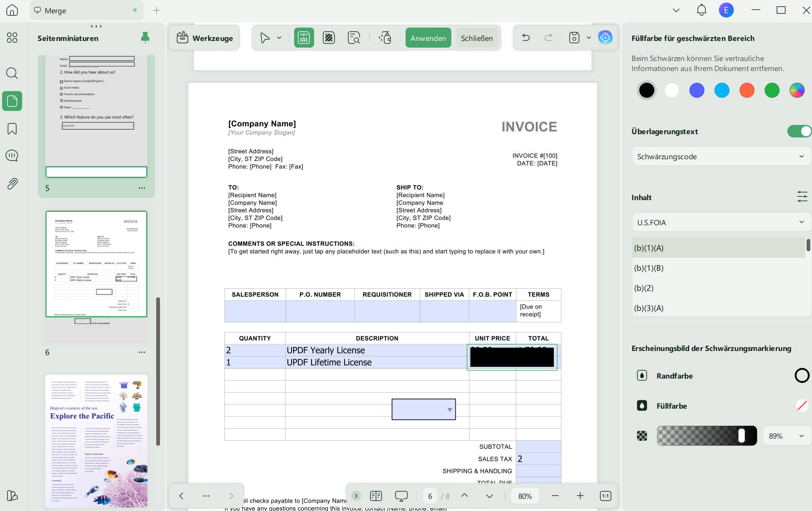Pin the Seitenminiaturen panel
The image size is (812, 511).
(145, 38)
